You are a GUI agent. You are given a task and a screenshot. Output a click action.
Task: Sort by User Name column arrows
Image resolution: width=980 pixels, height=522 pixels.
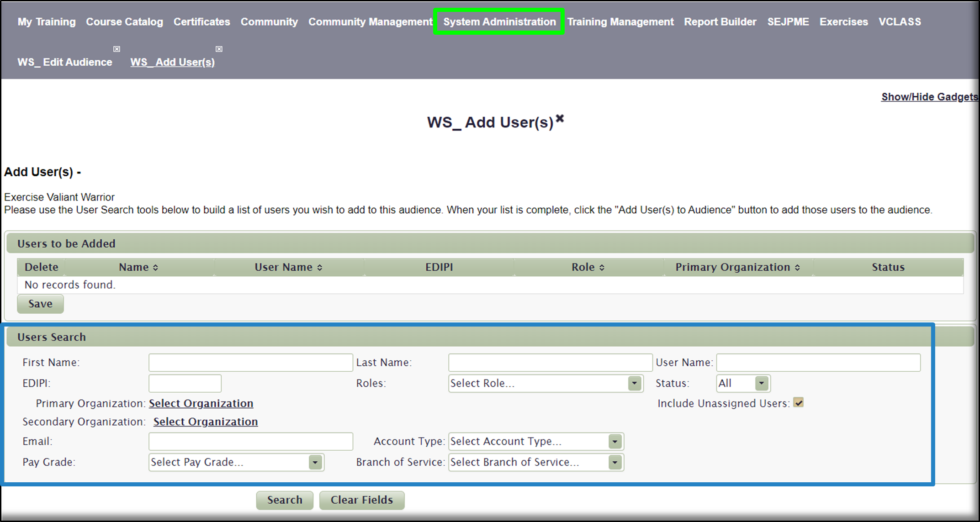point(320,268)
